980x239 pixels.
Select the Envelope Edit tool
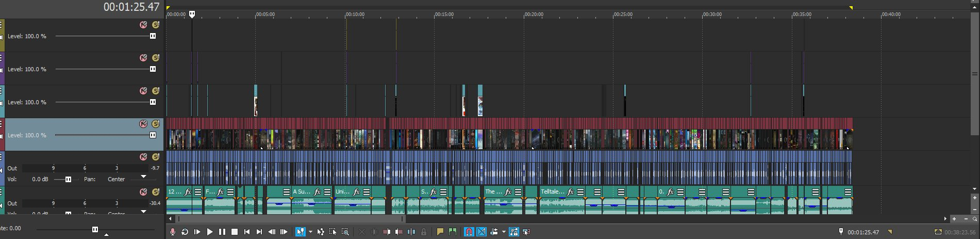(x=321, y=232)
